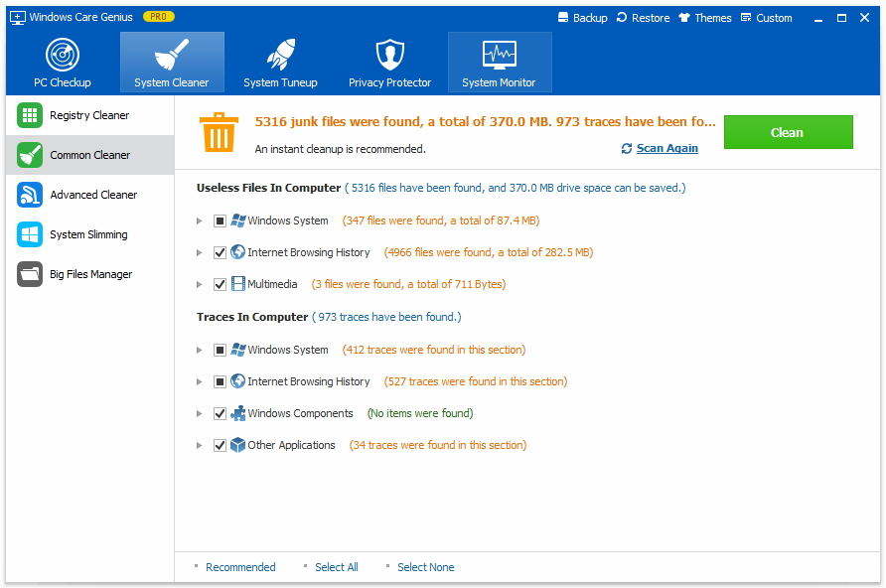
Task: Click the Themes button label
Action: click(713, 18)
